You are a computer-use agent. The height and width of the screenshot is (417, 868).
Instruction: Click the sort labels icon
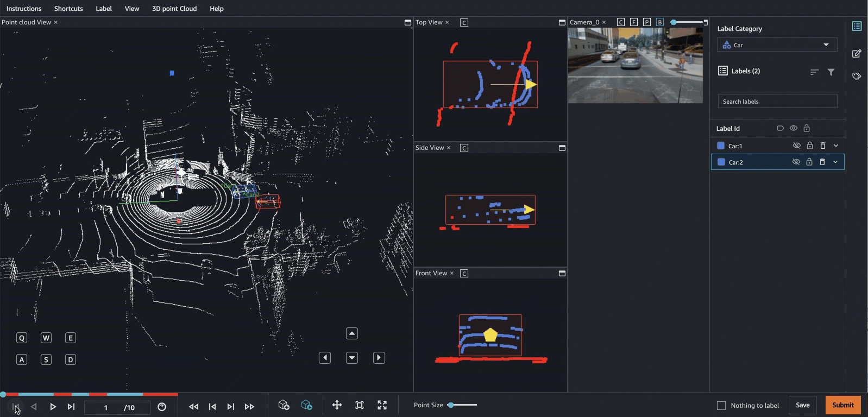[814, 72]
